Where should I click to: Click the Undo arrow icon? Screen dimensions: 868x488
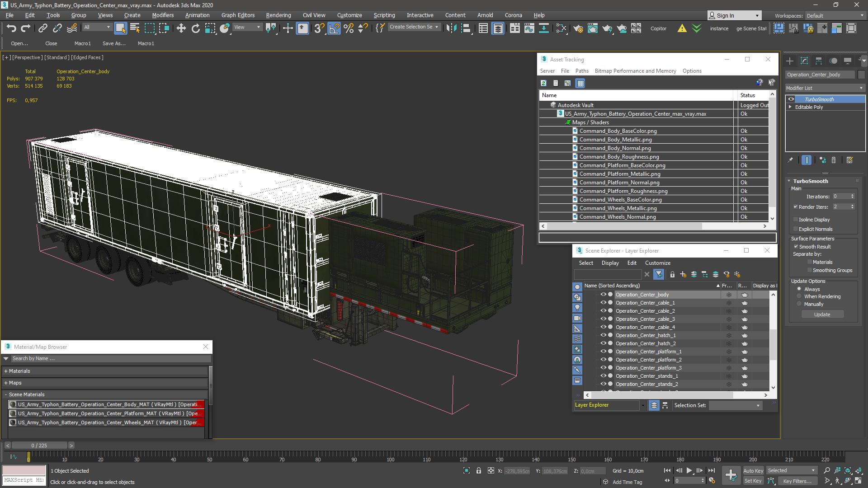coord(11,28)
